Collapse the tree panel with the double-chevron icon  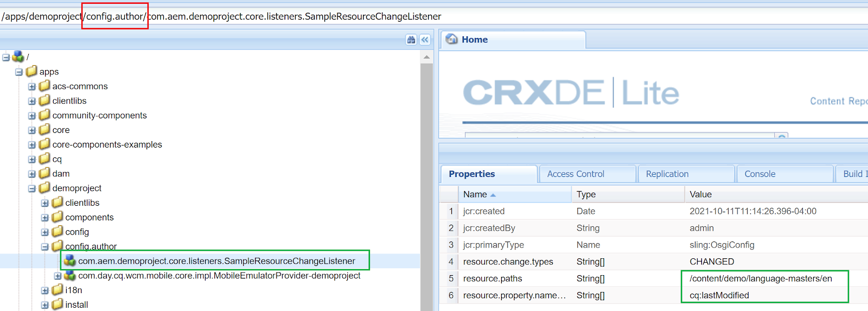click(425, 40)
